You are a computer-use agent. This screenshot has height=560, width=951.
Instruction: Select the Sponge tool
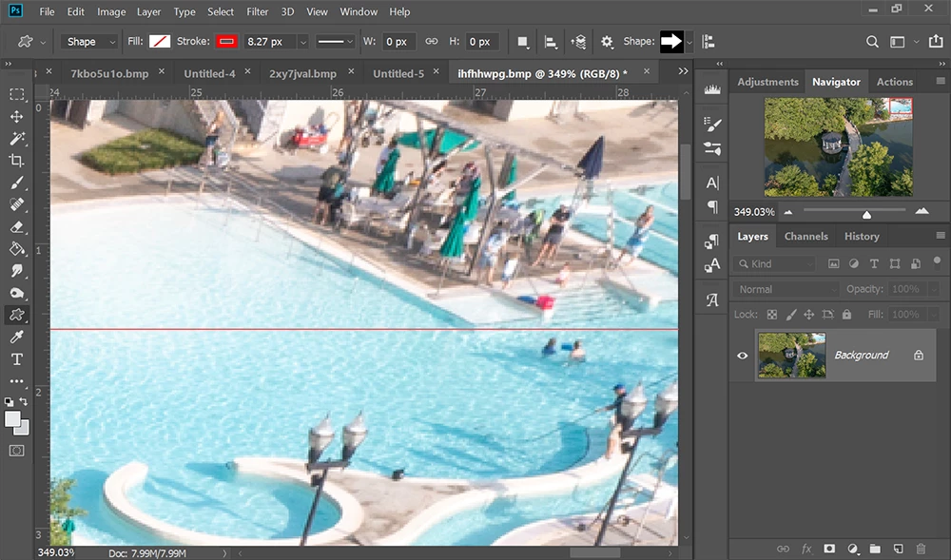coord(17,293)
